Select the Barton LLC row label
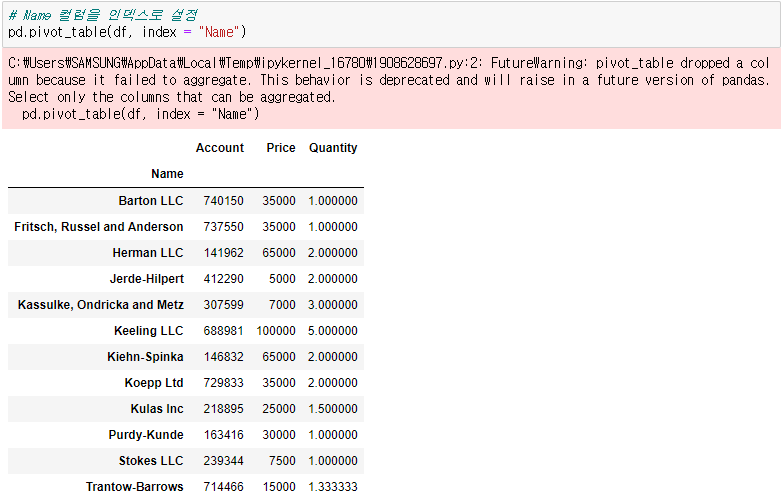This screenshot has width=782, height=498. pos(151,200)
